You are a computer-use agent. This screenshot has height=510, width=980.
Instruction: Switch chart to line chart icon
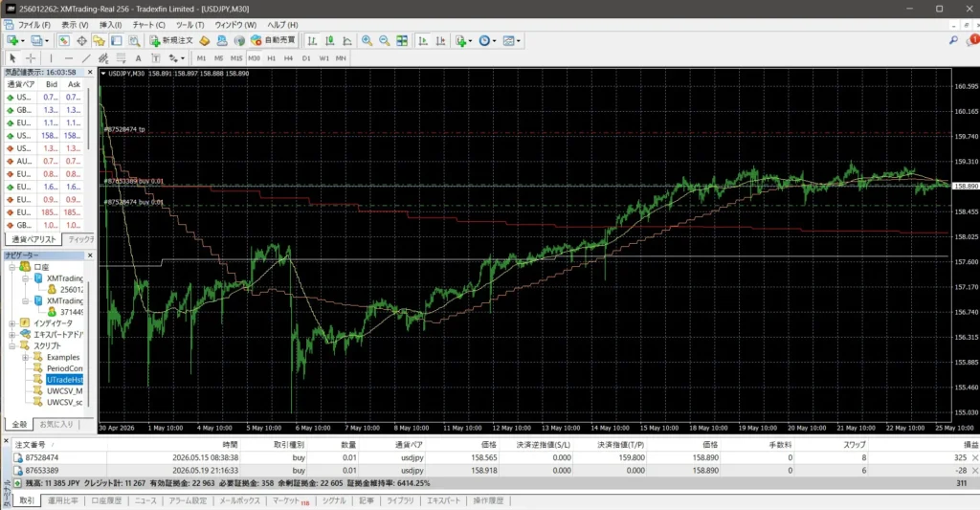[346, 40]
